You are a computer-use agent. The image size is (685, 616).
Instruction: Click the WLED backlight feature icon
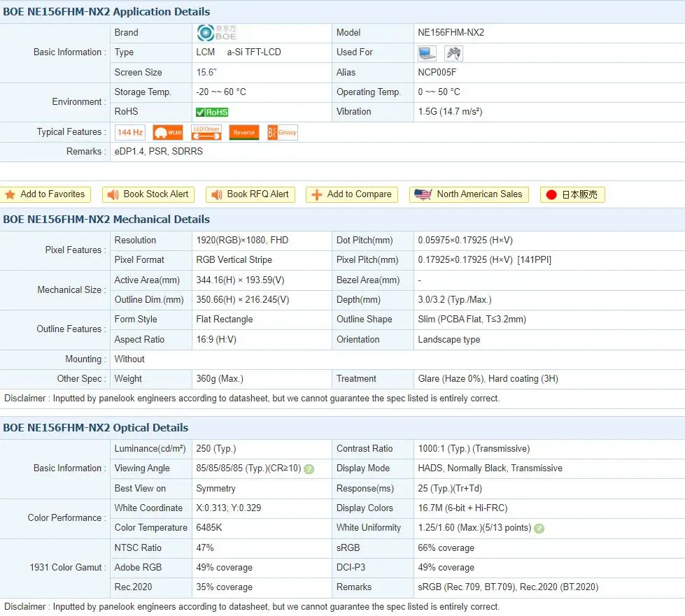(168, 132)
